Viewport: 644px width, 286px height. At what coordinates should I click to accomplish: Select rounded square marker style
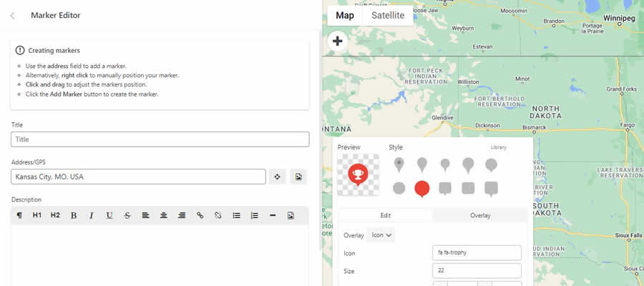tap(468, 188)
